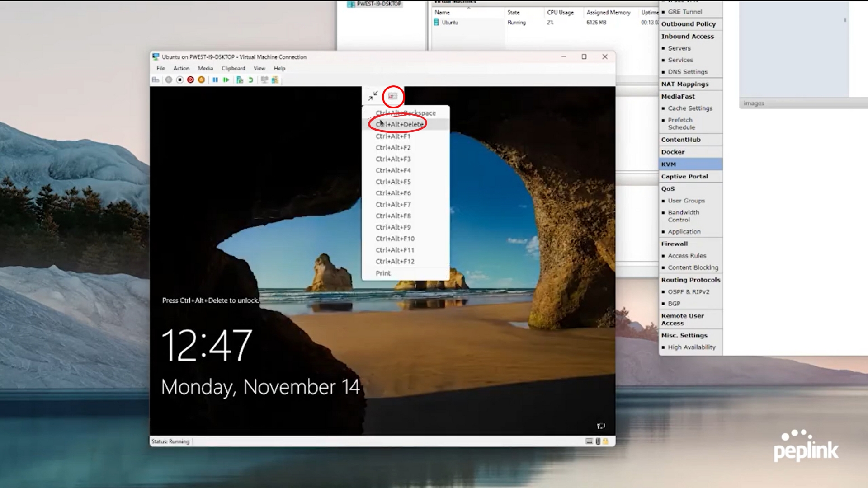Resume the VM with the green play icon

click(x=226, y=80)
